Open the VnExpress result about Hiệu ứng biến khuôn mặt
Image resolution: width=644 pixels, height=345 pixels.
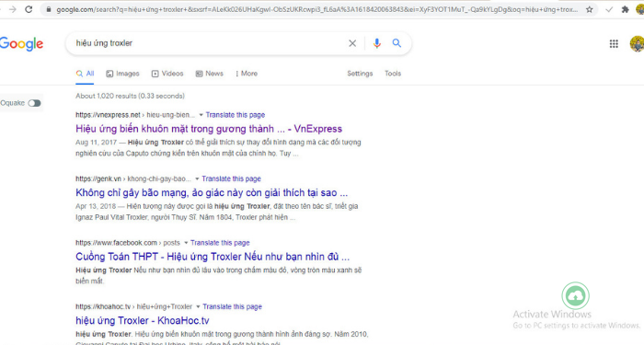pos(209,129)
